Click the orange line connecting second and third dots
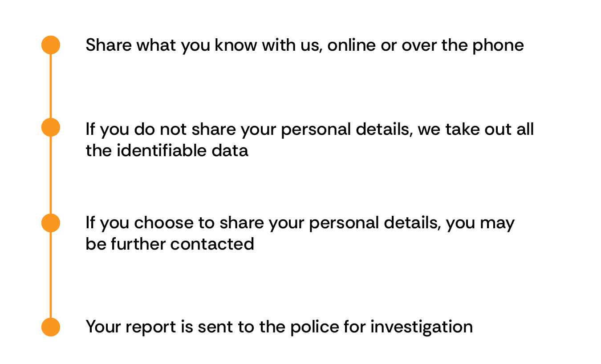 coord(51,175)
